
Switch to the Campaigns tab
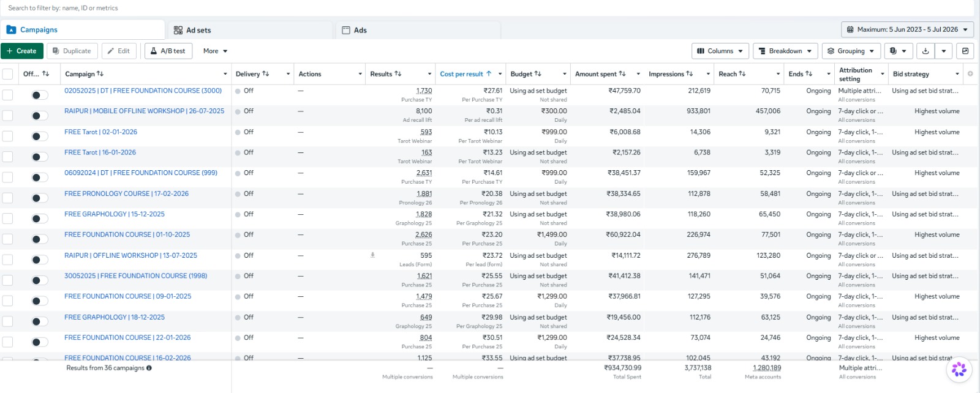point(83,29)
